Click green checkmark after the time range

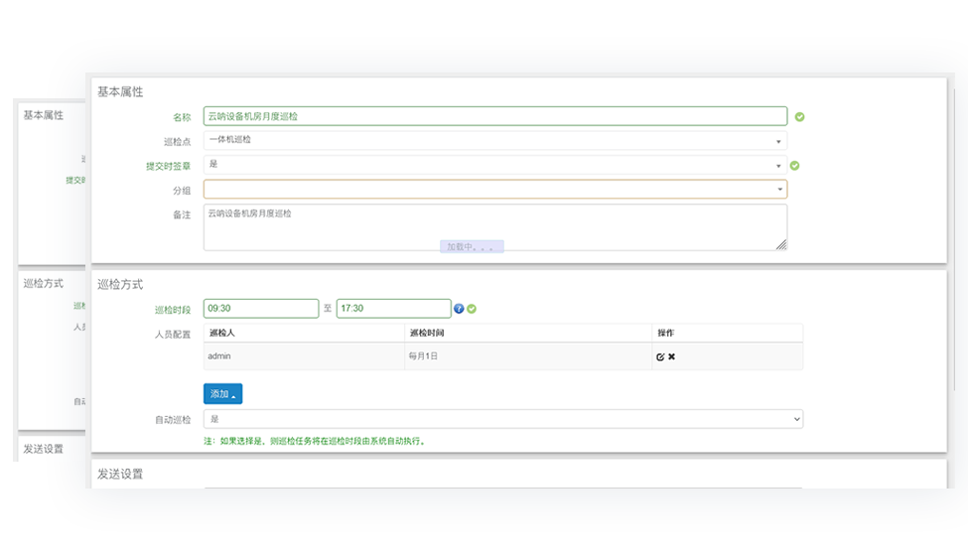tap(472, 309)
